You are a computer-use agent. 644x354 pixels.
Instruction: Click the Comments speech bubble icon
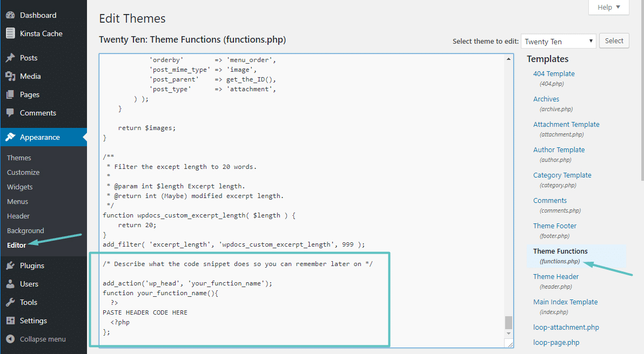[10, 113]
